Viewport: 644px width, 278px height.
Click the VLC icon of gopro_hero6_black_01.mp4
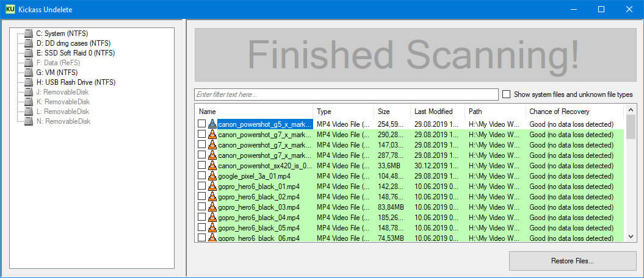pos(212,186)
